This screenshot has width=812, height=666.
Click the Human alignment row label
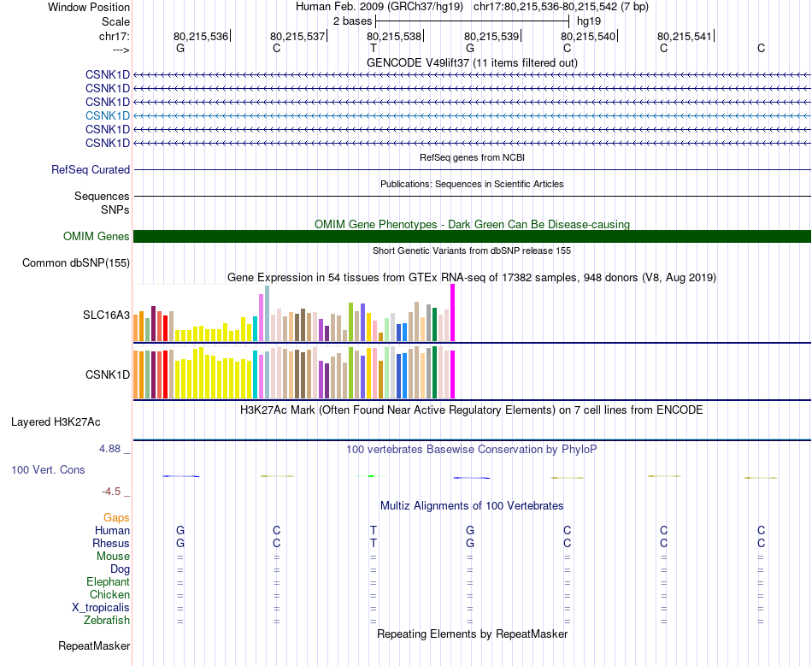(112, 530)
